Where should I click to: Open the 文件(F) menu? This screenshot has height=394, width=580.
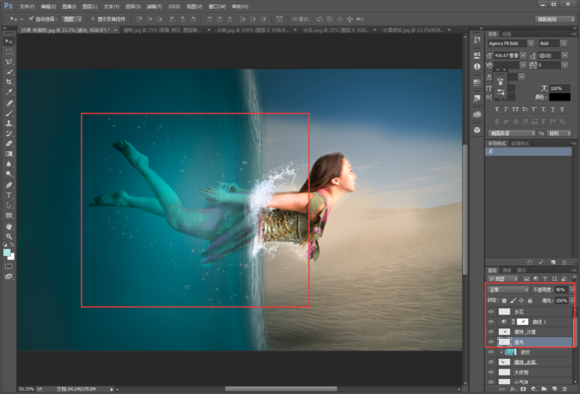(27, 6)
